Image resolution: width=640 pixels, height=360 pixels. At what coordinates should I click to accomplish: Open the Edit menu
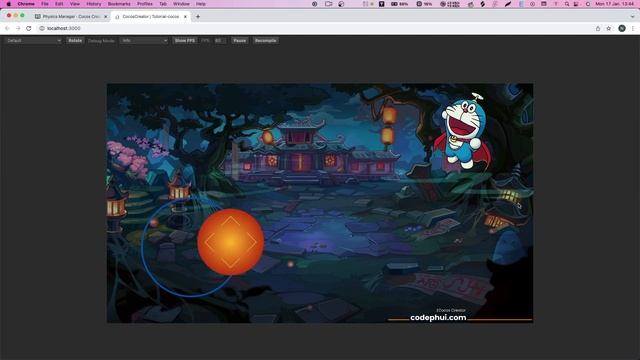click(59, 4)
